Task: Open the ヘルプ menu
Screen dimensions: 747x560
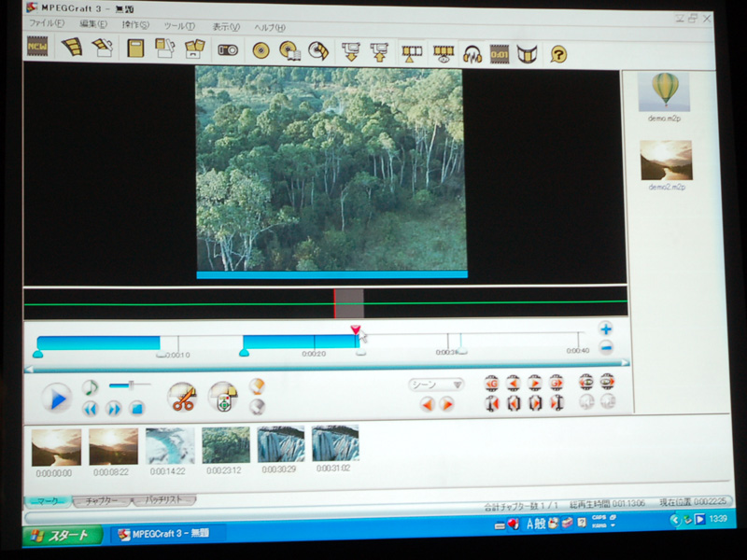Action: [270, 26]
